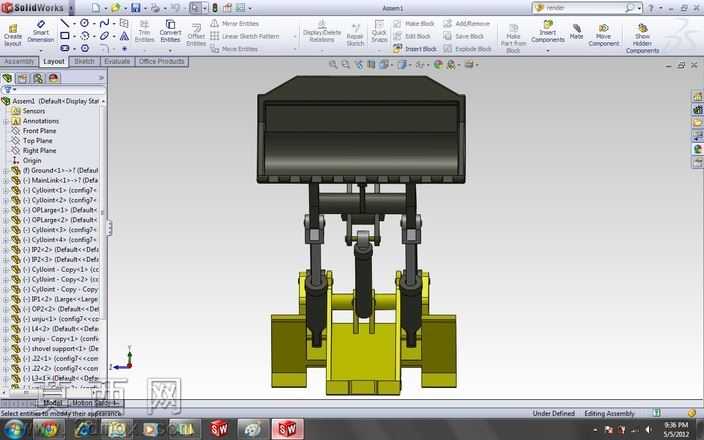Expand the Annotations tree node
Image resolution: width=704 pixels, height=440 pixels.
point(6,121)
